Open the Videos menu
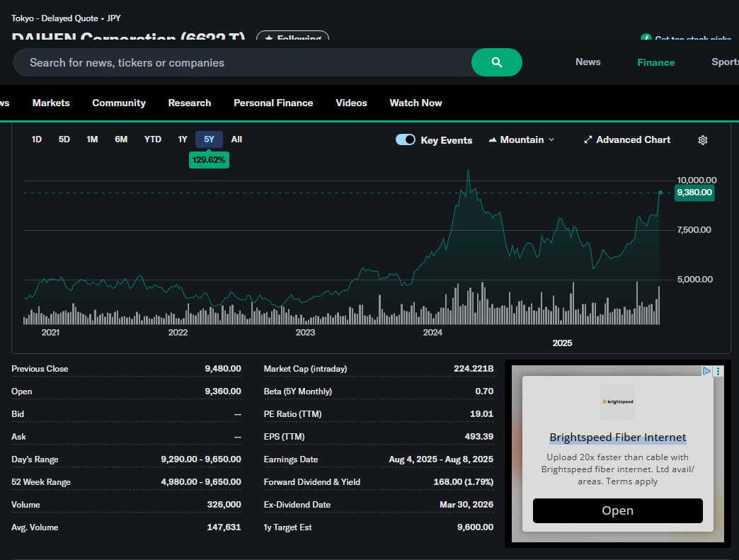 point(351,103)
